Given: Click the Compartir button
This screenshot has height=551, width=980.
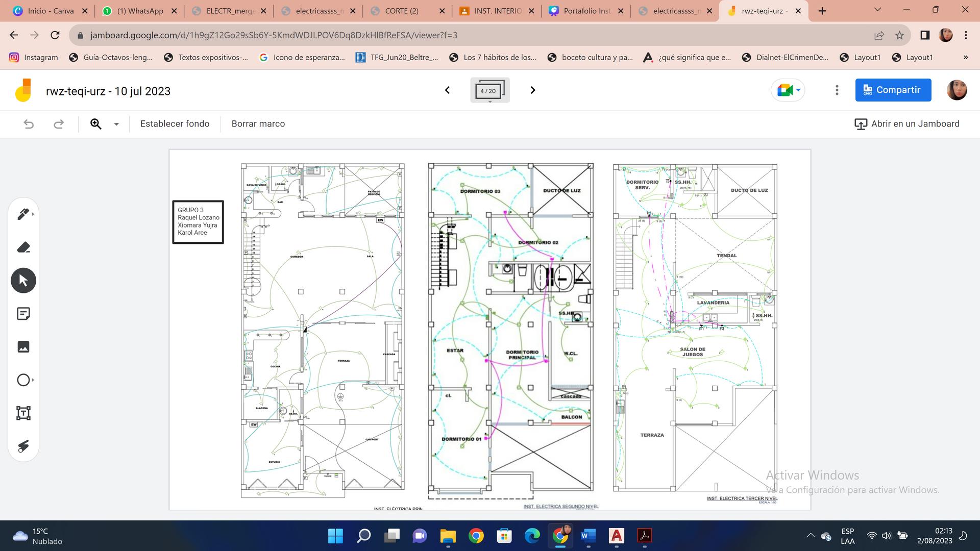Looking at the screenshot, I should (x=893, y=90).
